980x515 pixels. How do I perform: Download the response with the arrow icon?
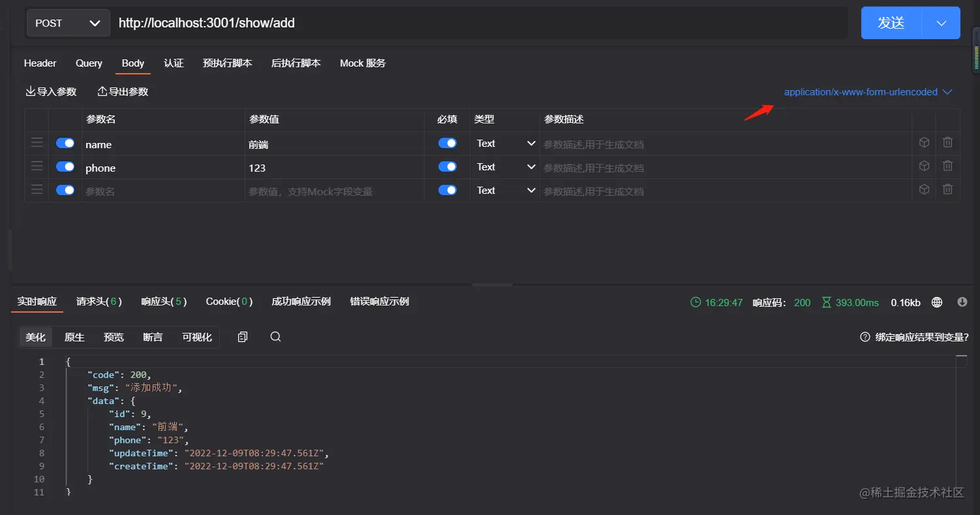[962, 302]
